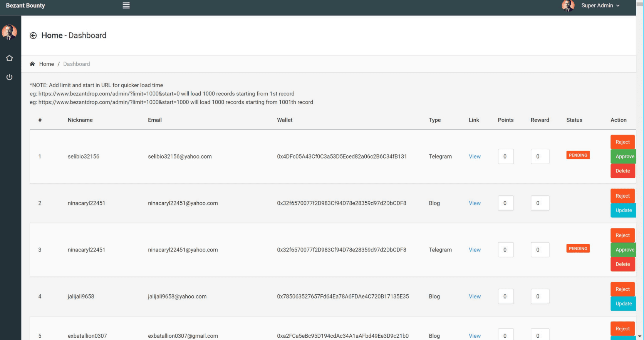Viewport: 644px width, 340px height.
Task: Click PENDING badge in row 1
Action: pyautogui.click(x=578, y=155)
